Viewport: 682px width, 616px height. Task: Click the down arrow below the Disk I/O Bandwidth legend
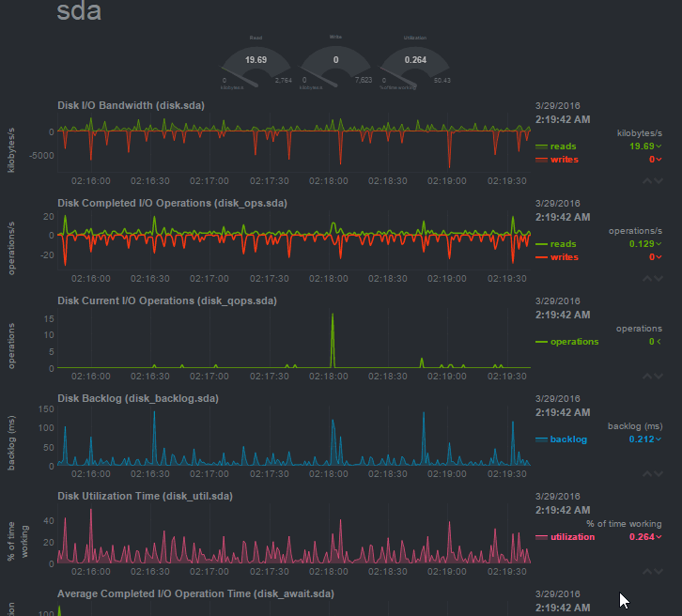coord(657,180)
